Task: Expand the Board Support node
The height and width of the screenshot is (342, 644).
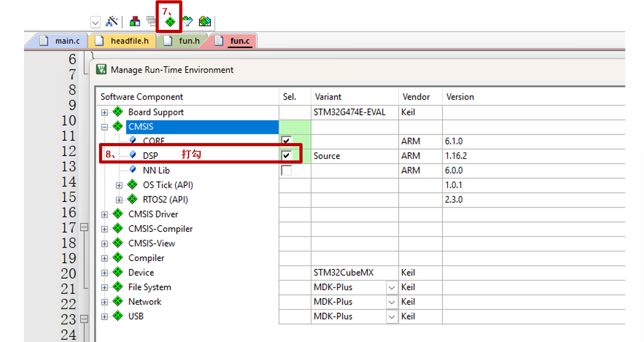Action: coord(104,112)
